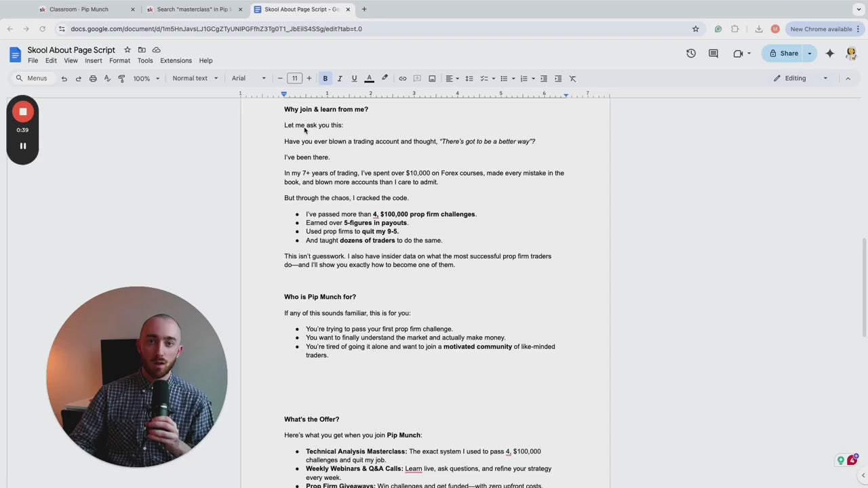Open the 100% zoom dropdown
868x488 pixels.
(x=146, y=79)
